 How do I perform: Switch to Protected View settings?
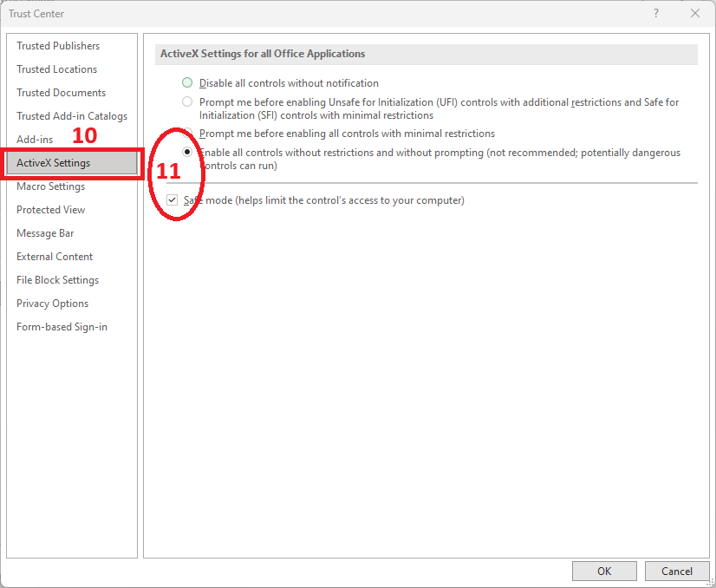pyautogui.click(x=51, y=210)
